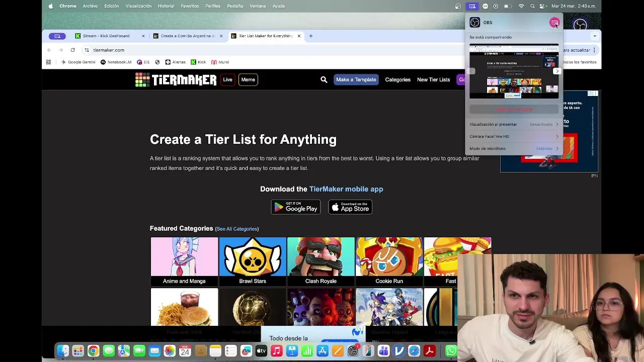Open the Categories link
The width and height of the screenshot is (644, 362).
(x=397, y=79)
